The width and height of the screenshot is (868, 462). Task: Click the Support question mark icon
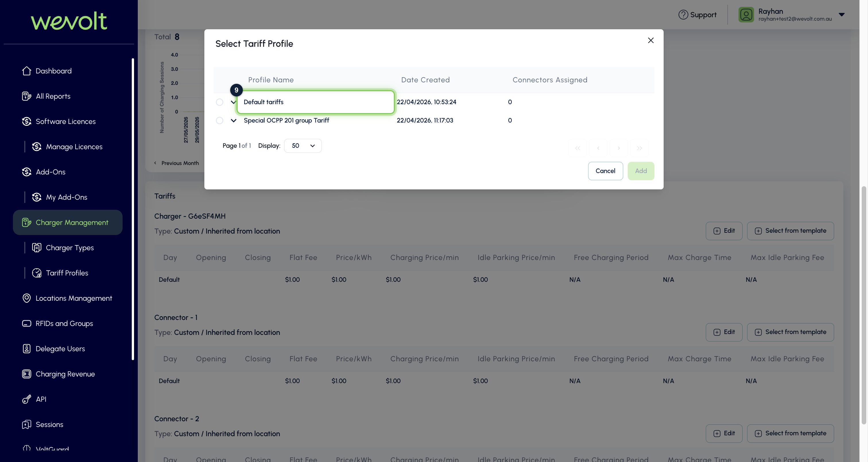point(683,14)
